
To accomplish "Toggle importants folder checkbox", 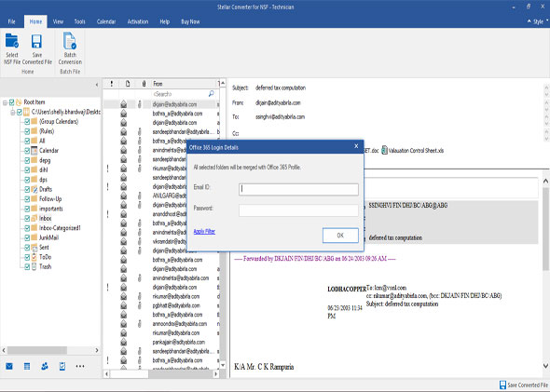I will point(27,209).
